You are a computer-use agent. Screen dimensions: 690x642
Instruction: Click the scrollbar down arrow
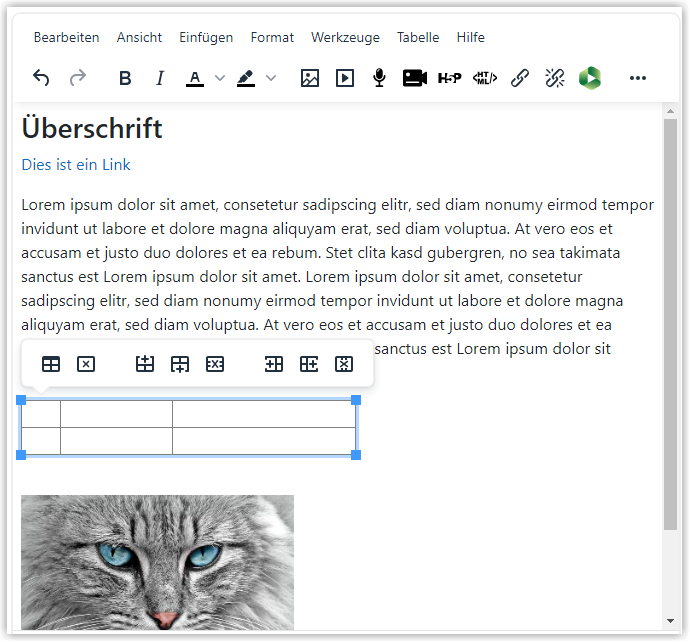671,621
